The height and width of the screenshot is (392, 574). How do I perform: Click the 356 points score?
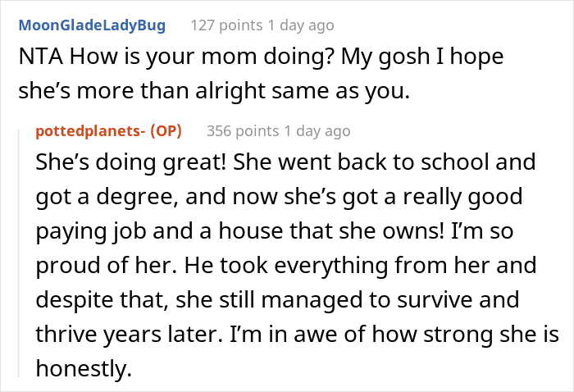242,131
